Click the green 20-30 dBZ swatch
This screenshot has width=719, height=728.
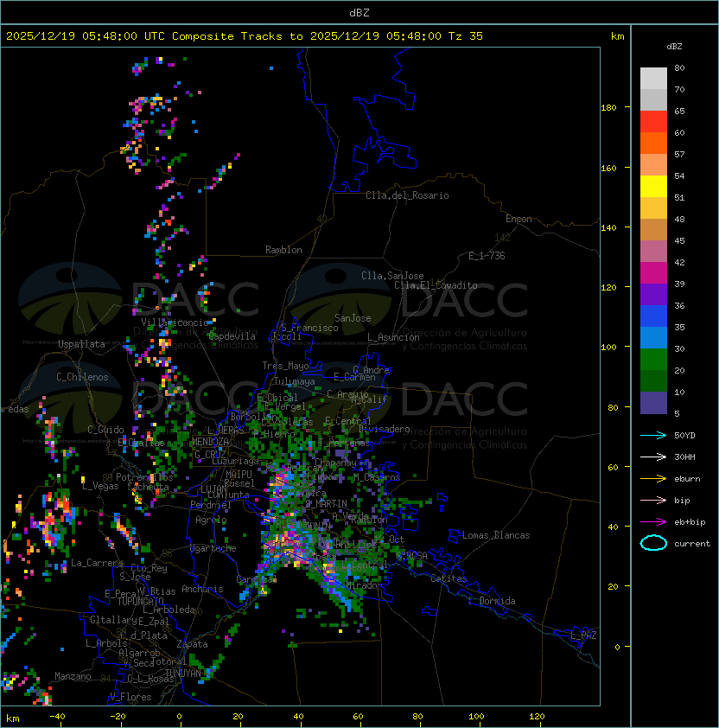point(653,360)
